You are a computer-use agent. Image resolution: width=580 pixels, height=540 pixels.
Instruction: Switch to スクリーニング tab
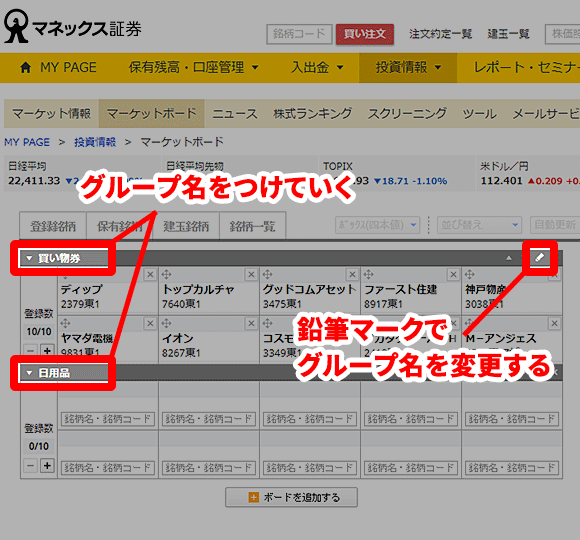(x=407, y=113)
